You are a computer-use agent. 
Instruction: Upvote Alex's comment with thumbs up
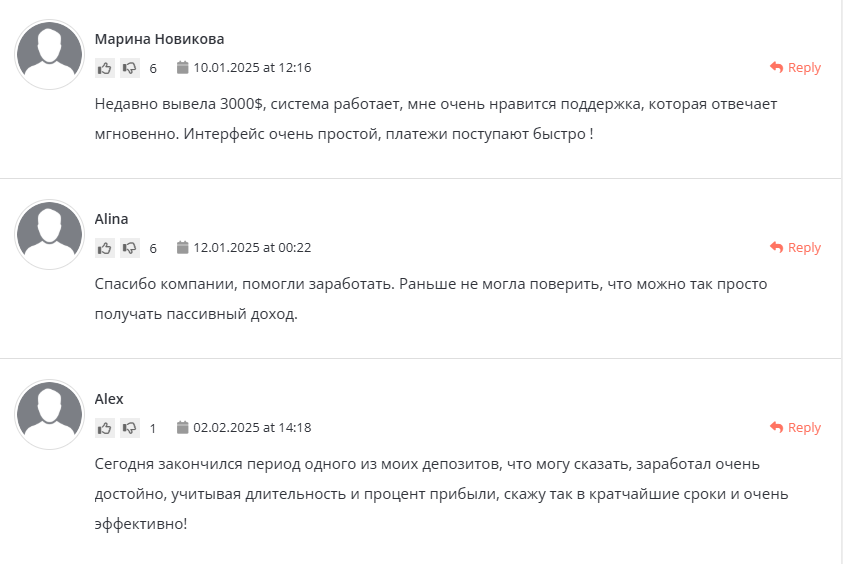coord(105,428)
